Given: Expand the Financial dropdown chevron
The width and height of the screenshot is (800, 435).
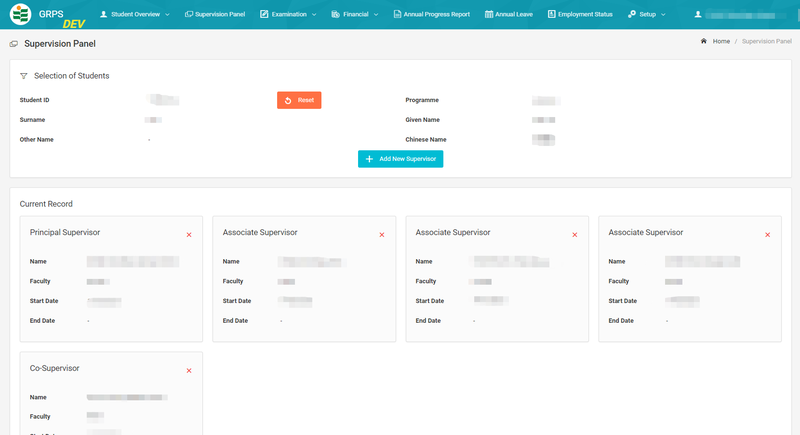Looking at the screenshot, I should pyautogui.click(x=376, y=15).
